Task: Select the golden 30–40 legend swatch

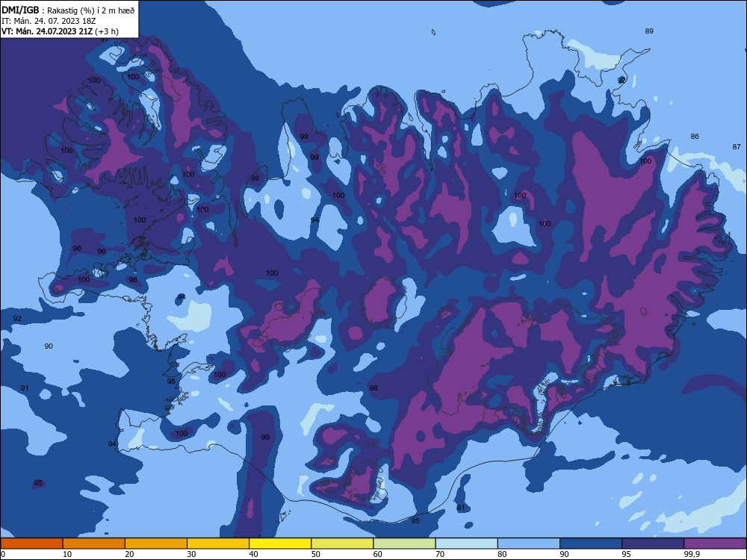Action: (x=218, y=544)
